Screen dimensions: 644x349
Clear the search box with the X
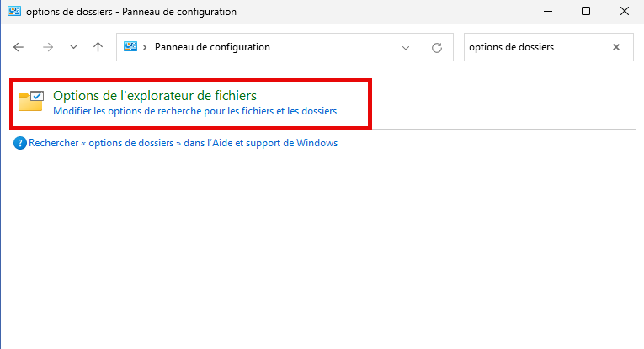click(x=616, y=47)
